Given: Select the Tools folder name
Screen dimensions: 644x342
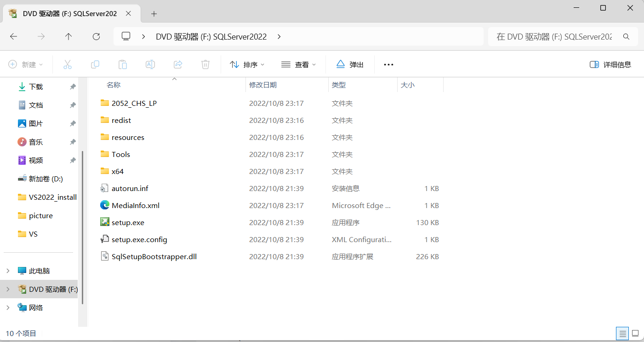Looking at the screenshot, I should point(121,154).
